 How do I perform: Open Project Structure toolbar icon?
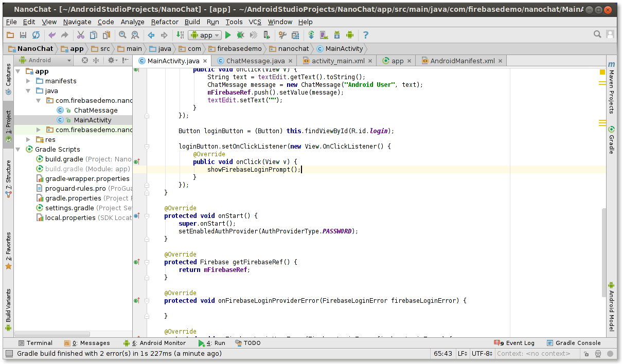point(295,35)
